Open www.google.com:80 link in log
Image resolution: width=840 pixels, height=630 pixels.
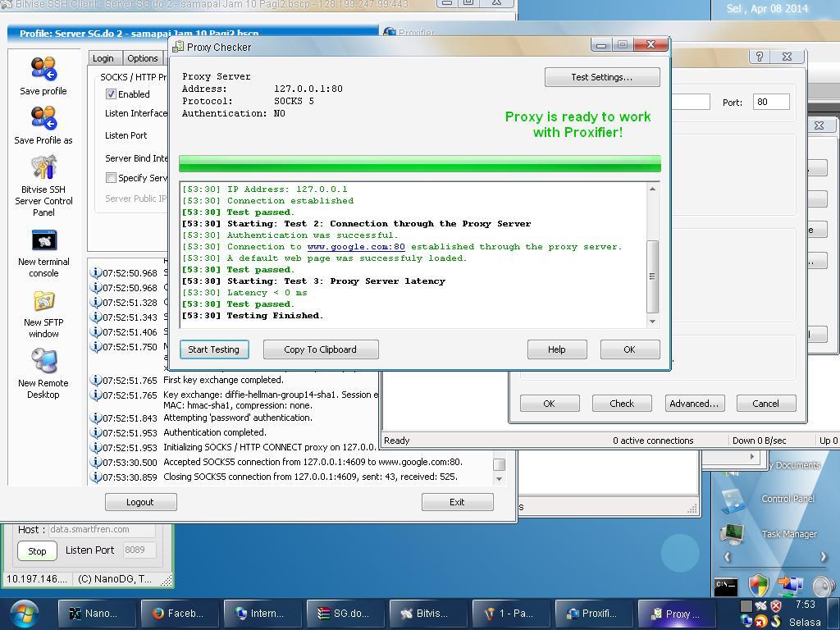(x=356, y=246)
